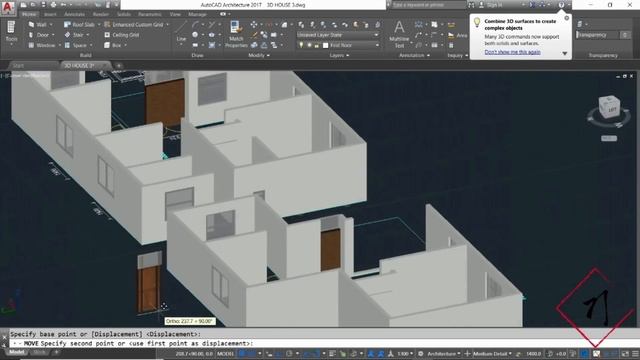The image size is (640, 360).
Task: Open the Render ribbon tab
Action: (100, 14)
